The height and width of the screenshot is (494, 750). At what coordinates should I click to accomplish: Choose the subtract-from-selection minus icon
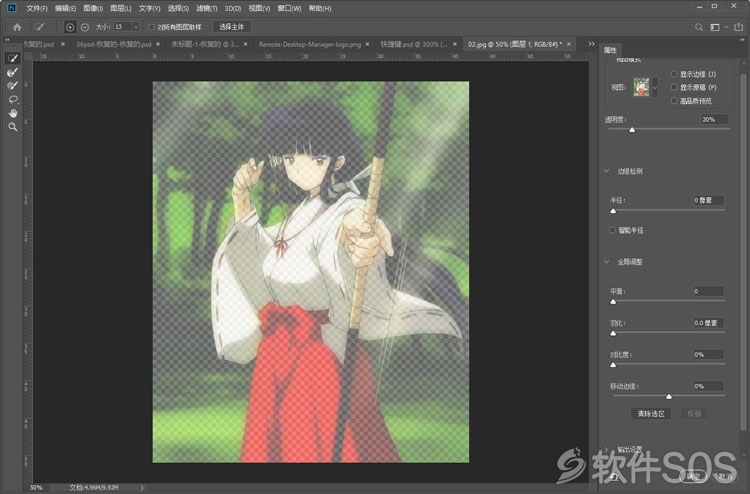pos(85,27)
